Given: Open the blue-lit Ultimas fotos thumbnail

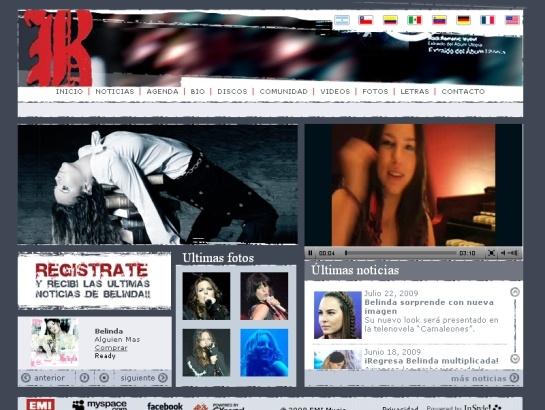Looking at the screenshot, I should (x=264, y=352).
